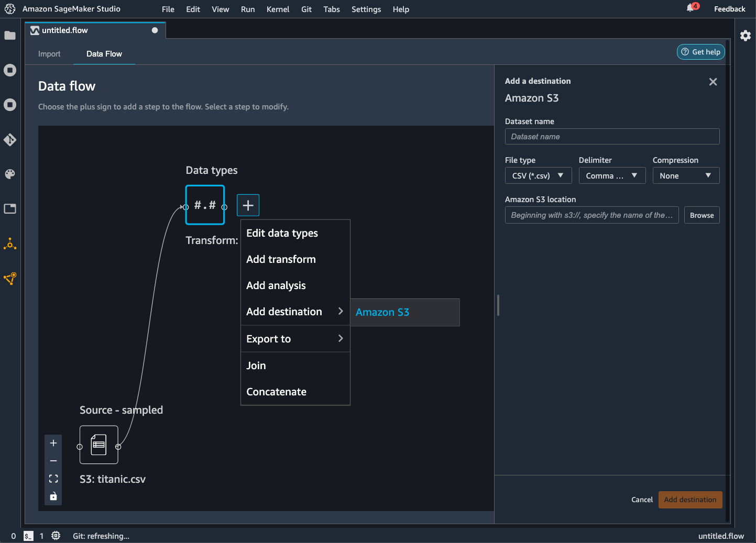Choose Add transform from context menu
This screenshot has width=756, height=543.
tap(281, 259)
